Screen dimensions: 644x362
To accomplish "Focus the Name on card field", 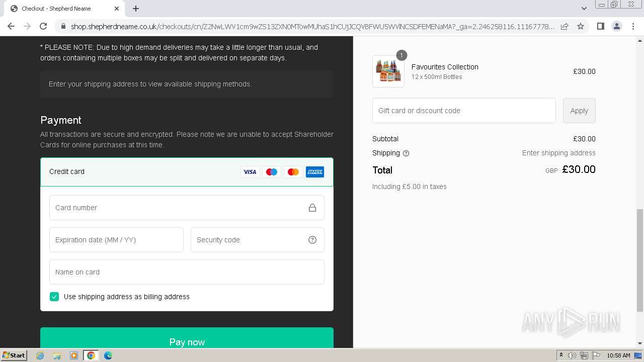I will pos(187,272).
